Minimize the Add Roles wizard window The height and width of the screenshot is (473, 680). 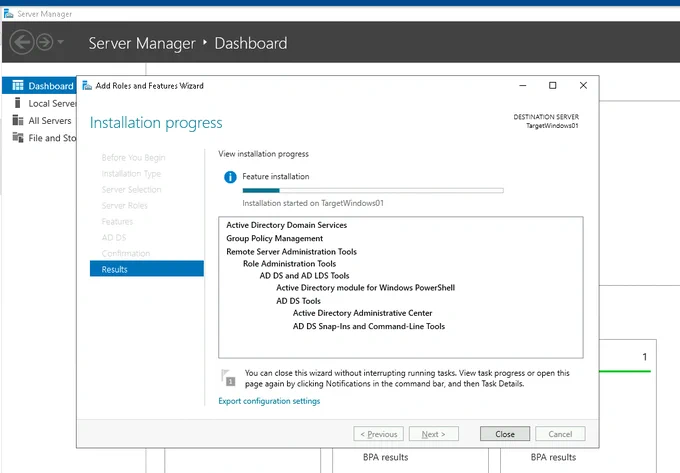tap(523, 85)
